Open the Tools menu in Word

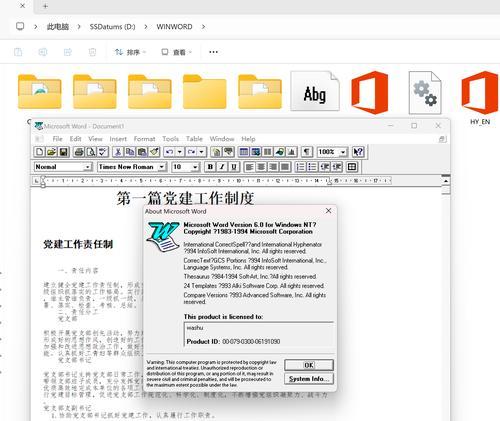click(170, 139)
